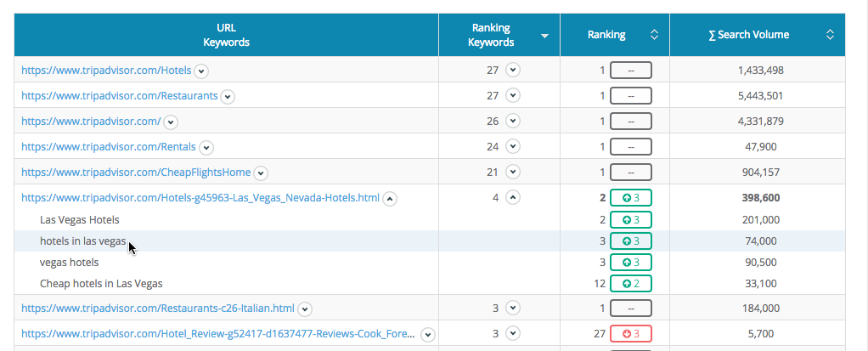
Task: Click the 33,100 search volume value
Action: tap(761, 284)
